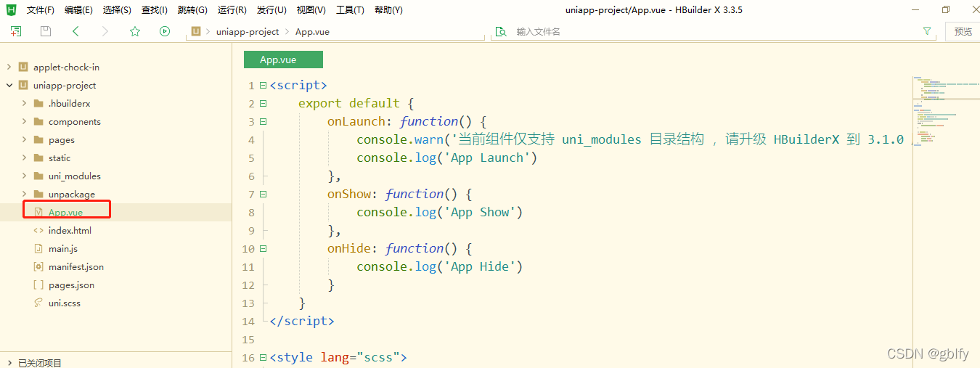Click the filter funnel icon

(927, 31)
